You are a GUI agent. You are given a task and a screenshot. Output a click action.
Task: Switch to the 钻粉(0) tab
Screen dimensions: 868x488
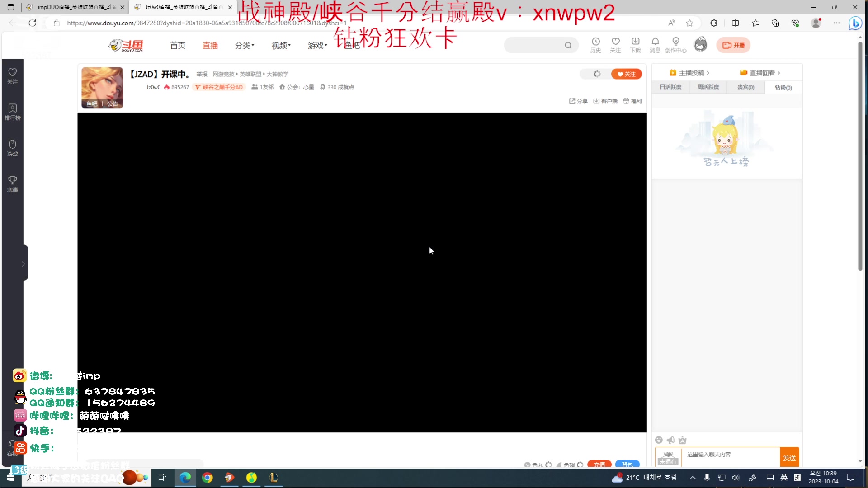click(x=783, y=87)
